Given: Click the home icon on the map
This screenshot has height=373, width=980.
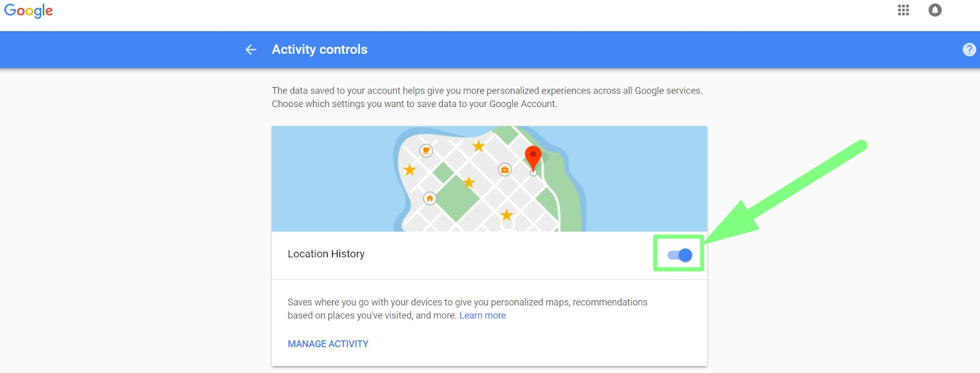Looking at the screenshot, I should tap(430, 198).
